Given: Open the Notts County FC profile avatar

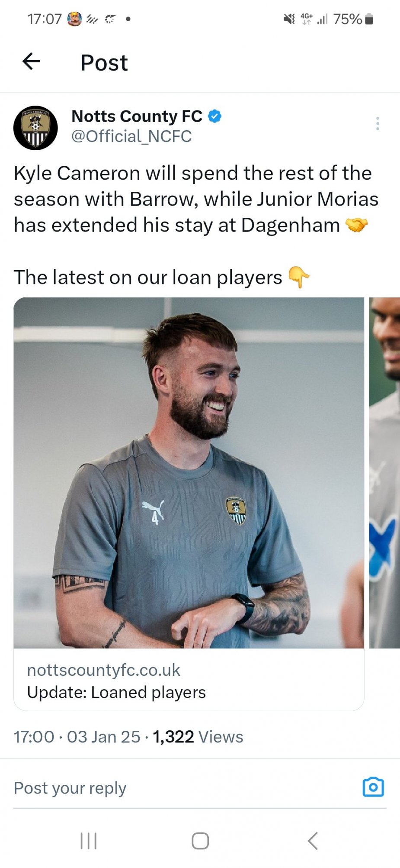Looking at the screenshot, I should 35,128.
